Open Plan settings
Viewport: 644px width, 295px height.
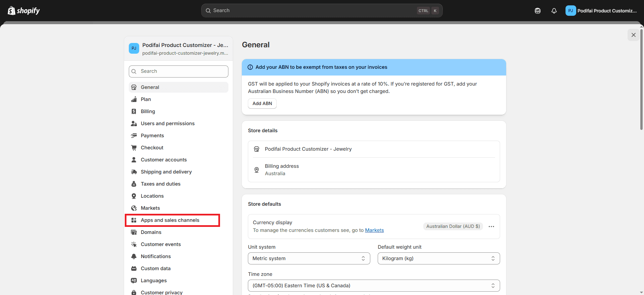pos(178,99)
